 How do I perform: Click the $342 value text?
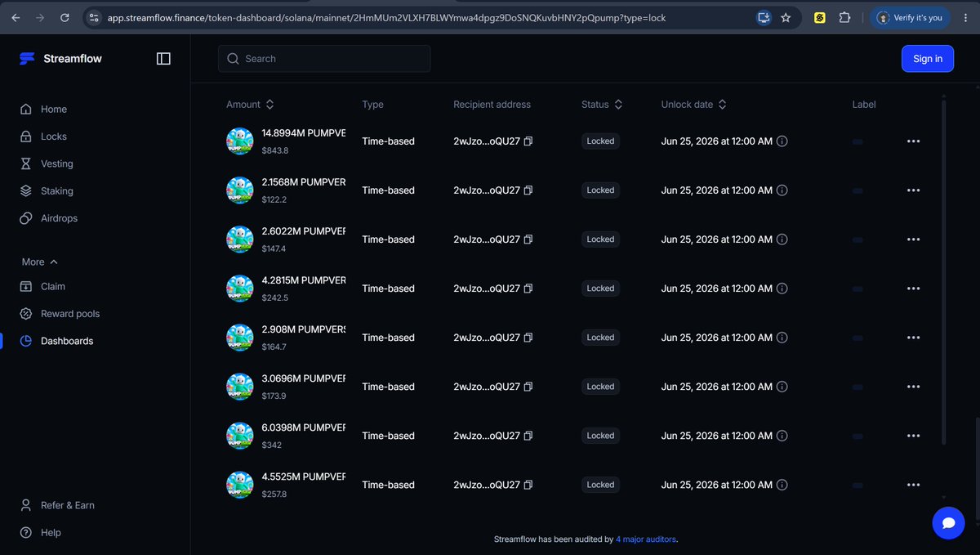click(x=272, y=445)
